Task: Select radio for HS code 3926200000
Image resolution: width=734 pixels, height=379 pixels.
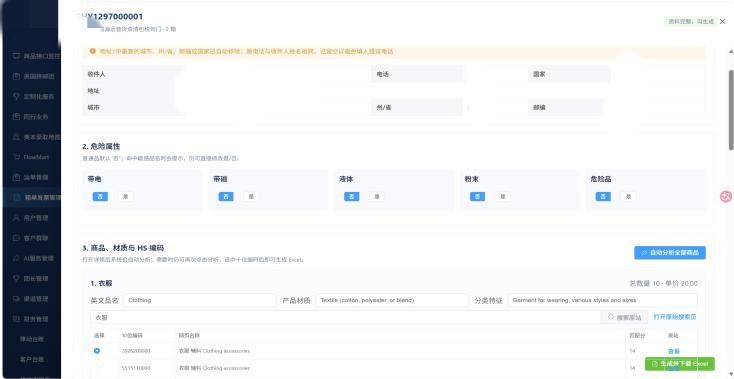Action: tap(97, 350)
